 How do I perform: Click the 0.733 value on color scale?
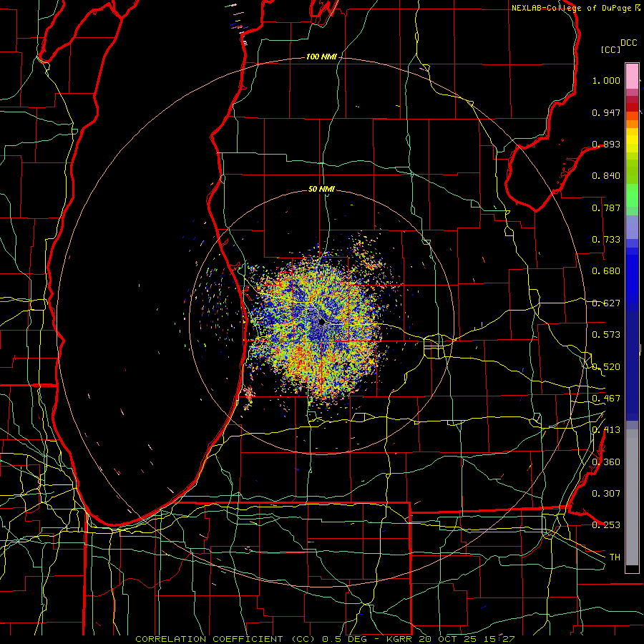(x=606, y=240)
